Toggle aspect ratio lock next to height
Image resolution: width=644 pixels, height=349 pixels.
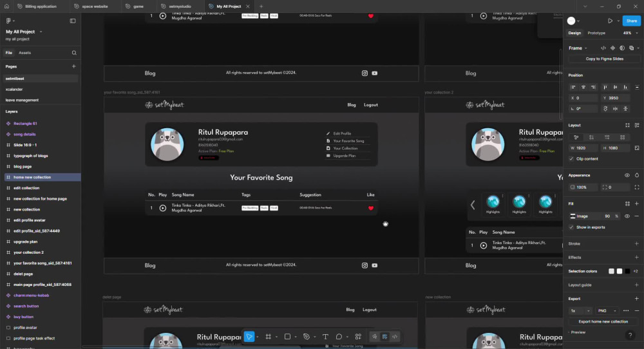(637, 148)
